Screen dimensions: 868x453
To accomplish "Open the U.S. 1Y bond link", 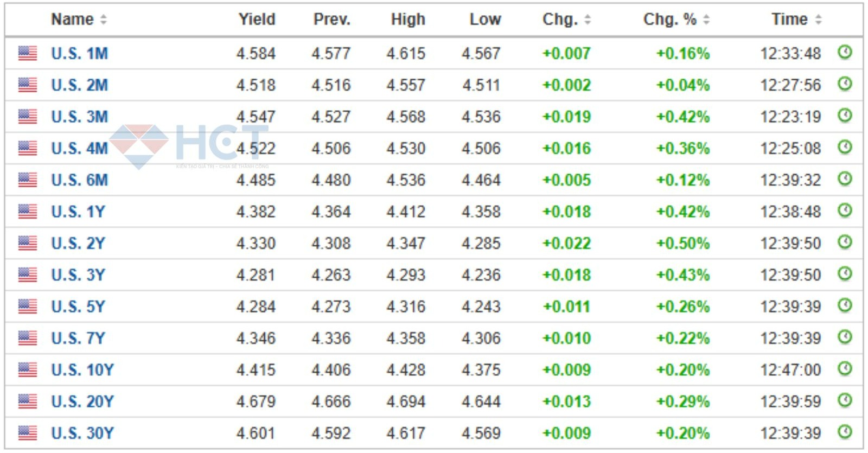I will 78,212.
